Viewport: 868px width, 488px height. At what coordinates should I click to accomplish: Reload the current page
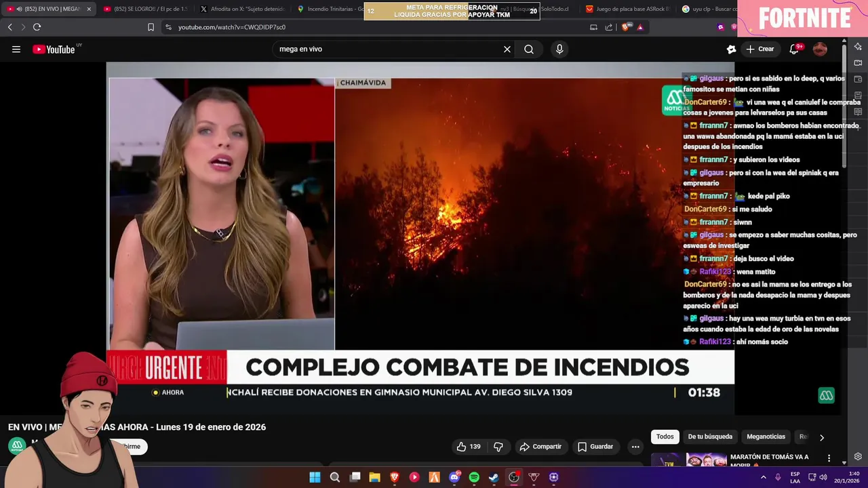37,27
